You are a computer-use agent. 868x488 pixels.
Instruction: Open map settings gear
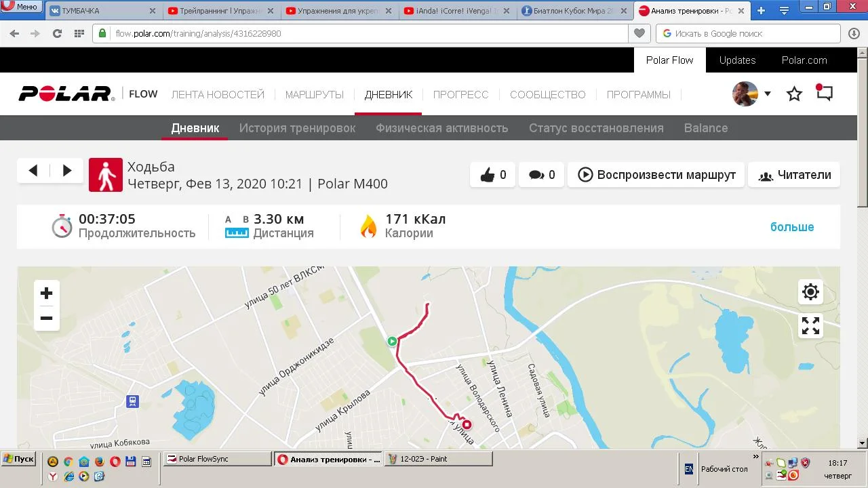810,292
